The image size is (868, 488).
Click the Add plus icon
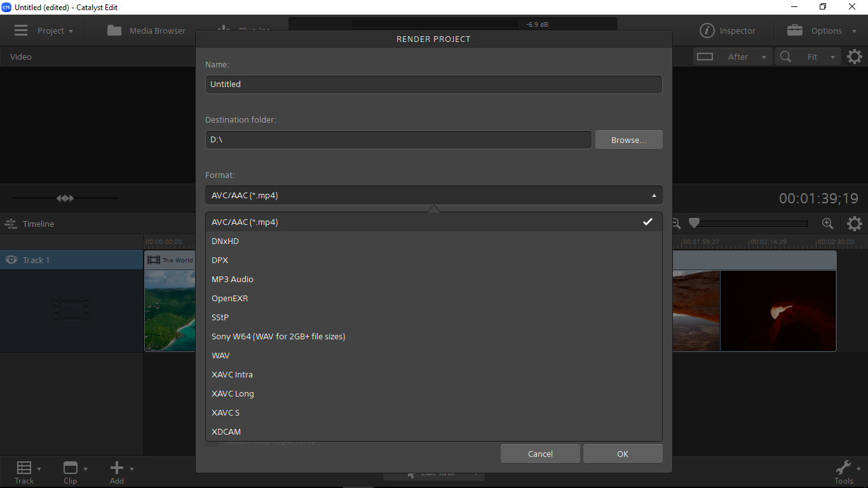pyautogui.click(x=117, y=468)
